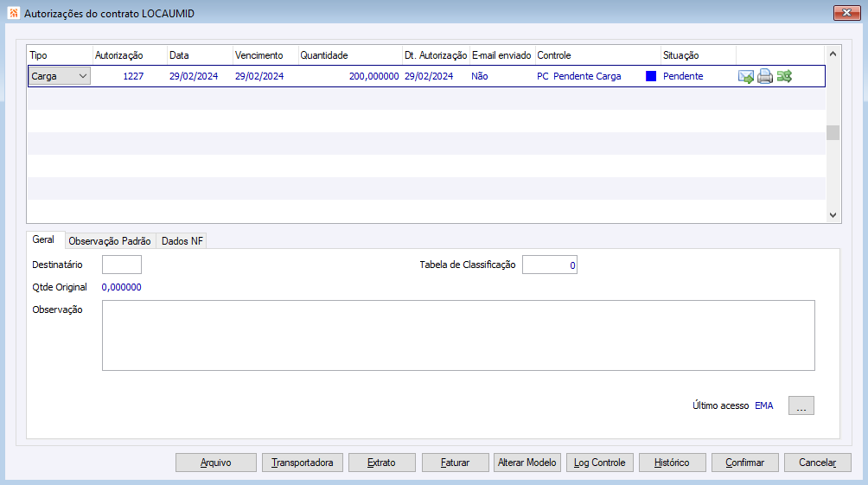The image size is (868, 485).
Task: Click the blue Pendente color square
Action: pyautogui.click(x=651, y=76)
